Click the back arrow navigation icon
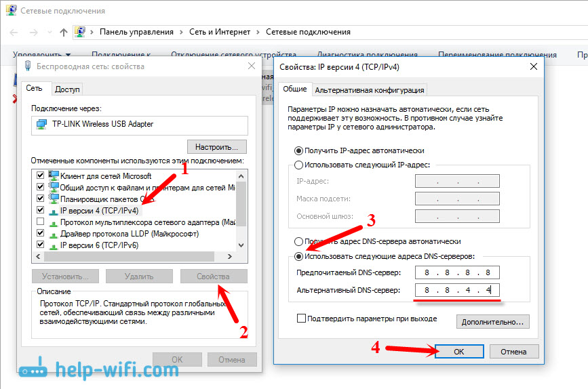The height and width of the screenshot is (389, 588). click(14, 33)
